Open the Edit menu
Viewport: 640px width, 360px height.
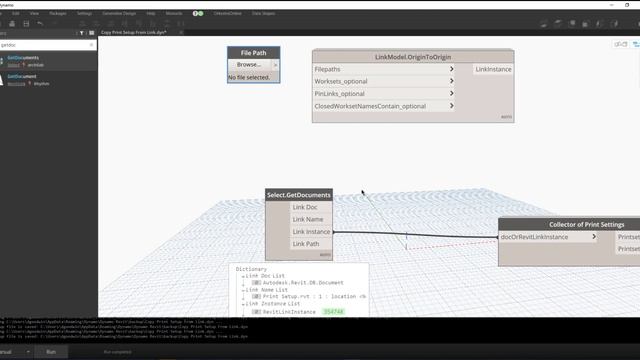click(x=16, y=13)
